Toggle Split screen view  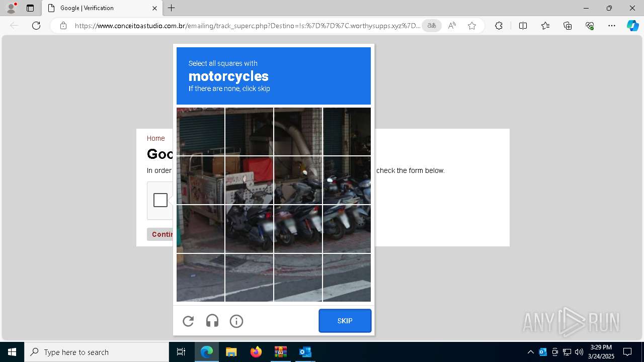click(x=523, y=26)
